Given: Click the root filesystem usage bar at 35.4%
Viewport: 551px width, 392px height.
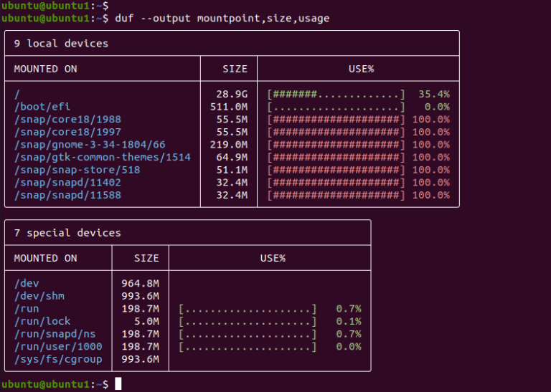Looking at the screenshot, I should pos(336,94).
